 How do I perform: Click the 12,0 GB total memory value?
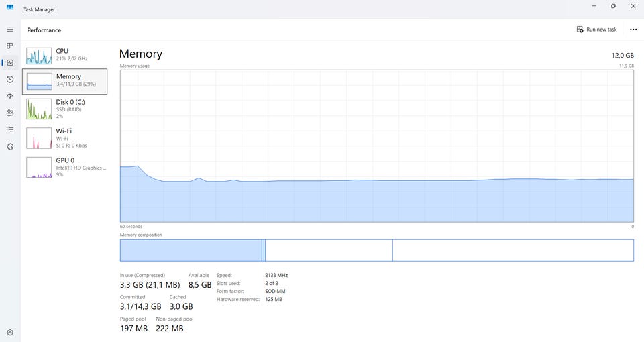(x=623, y=56)
